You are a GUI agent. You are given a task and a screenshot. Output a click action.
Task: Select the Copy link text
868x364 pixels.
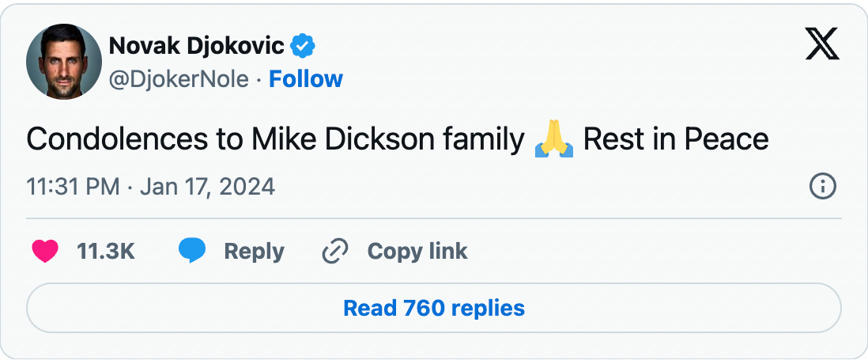(x=417, y=252)
